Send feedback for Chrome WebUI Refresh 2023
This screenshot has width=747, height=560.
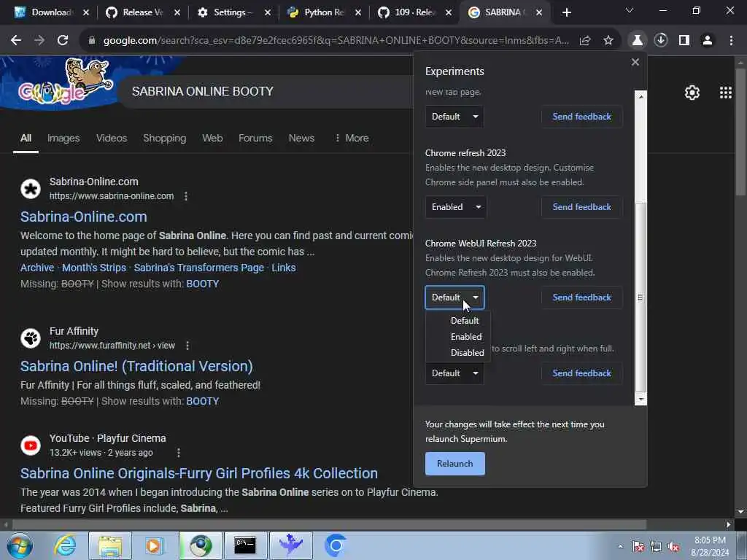(x=581, y=297)
